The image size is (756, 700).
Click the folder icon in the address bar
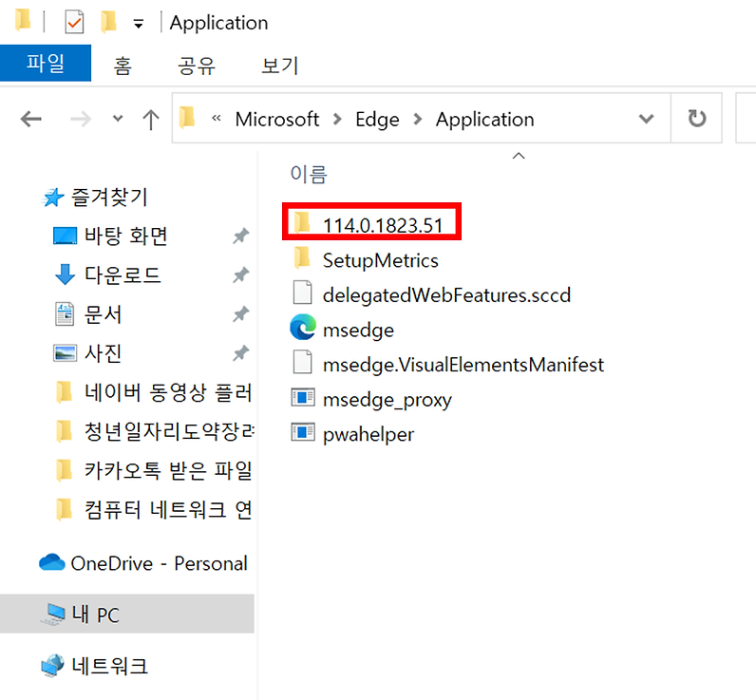click(187, 118)
